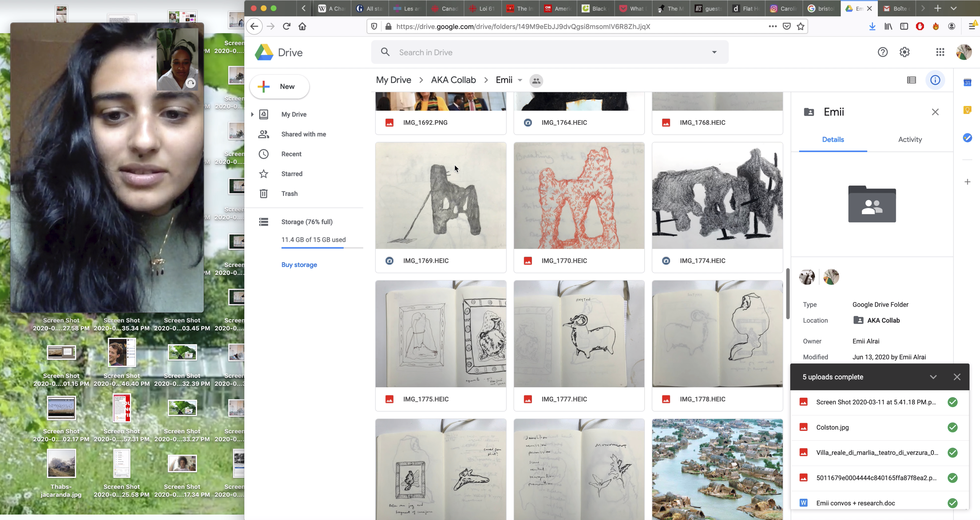The image size is (980, 520).
Task: Switch to the Boîte Gmail tab
Action: pos(897,8)
